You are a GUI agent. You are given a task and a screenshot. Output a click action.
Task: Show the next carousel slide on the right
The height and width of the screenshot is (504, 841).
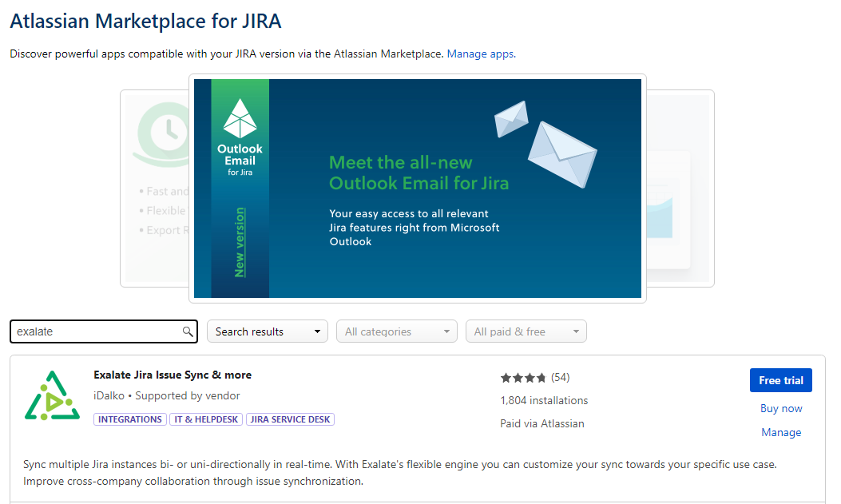point(680,189)
